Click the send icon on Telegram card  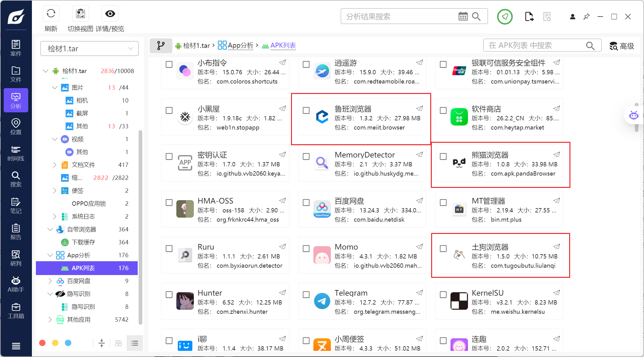tap(420, 293)
